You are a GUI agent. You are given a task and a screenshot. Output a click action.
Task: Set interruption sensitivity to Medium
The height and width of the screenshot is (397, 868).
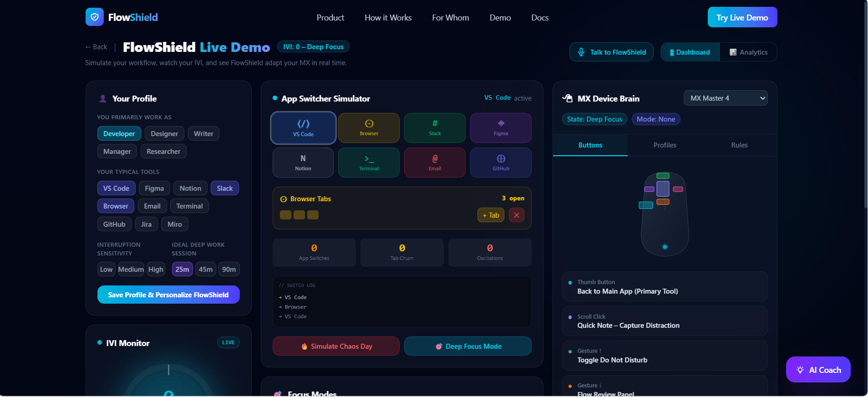131,269
